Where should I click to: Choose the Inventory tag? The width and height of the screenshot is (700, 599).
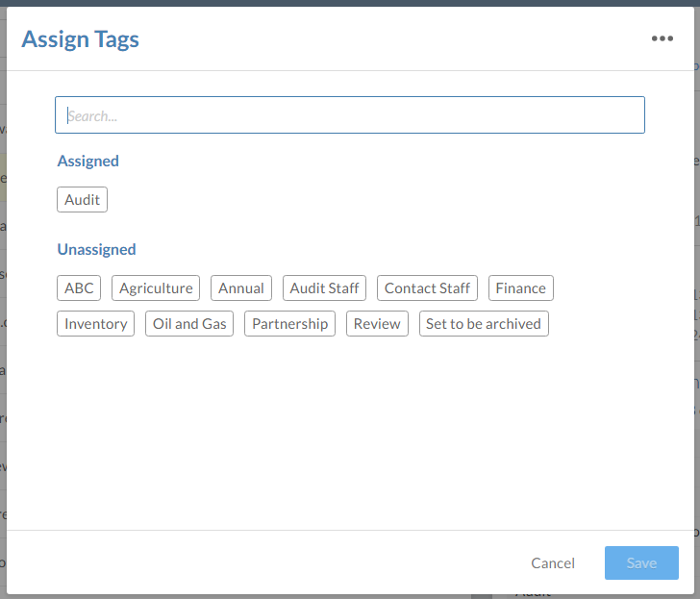click(x=95, y=324)
